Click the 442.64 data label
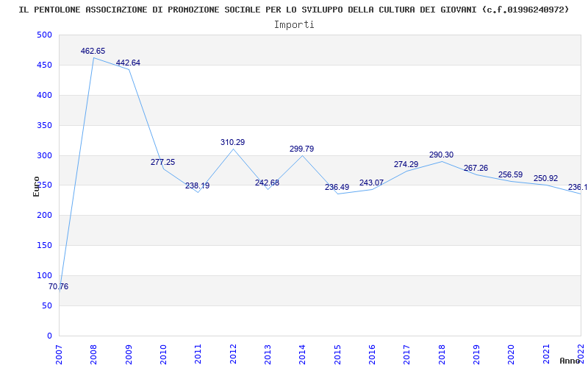The width and height of the screenshot is (588, 368). 128,63
